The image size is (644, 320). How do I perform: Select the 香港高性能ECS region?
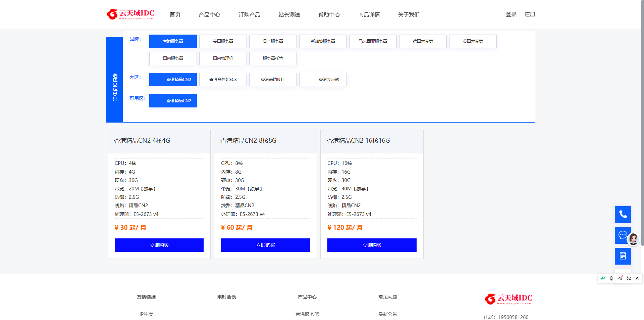pyautogui.click(x=223, y=80)
